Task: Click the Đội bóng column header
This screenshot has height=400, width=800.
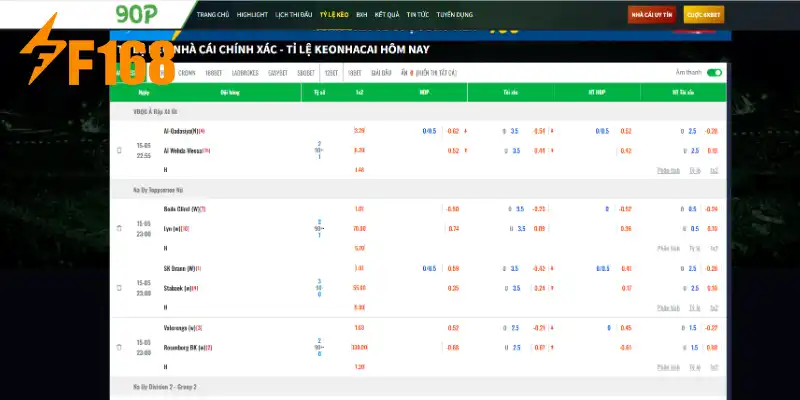Action: point(230,92)
